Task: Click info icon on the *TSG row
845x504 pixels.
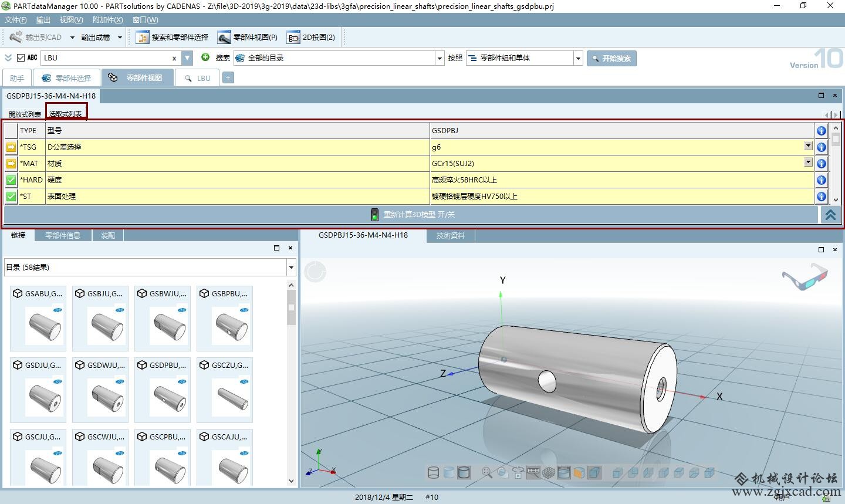Action: pyautogui.click(x=822, y=147)
